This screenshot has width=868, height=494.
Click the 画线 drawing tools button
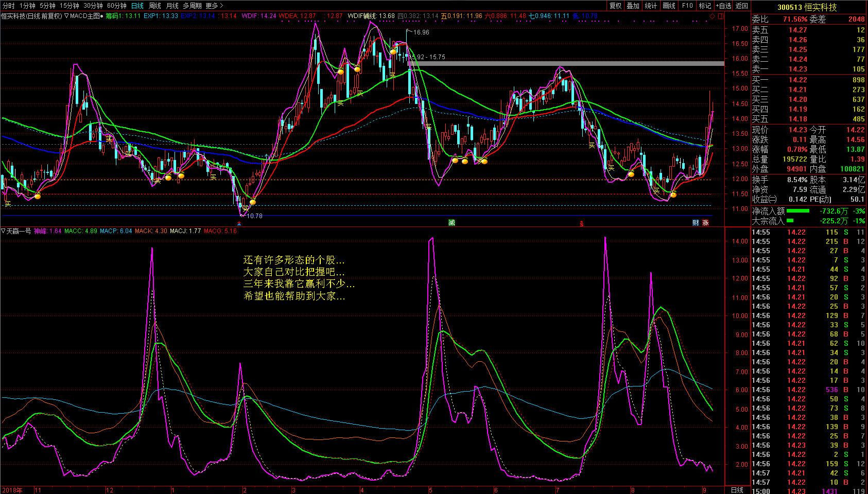(669, 6)
